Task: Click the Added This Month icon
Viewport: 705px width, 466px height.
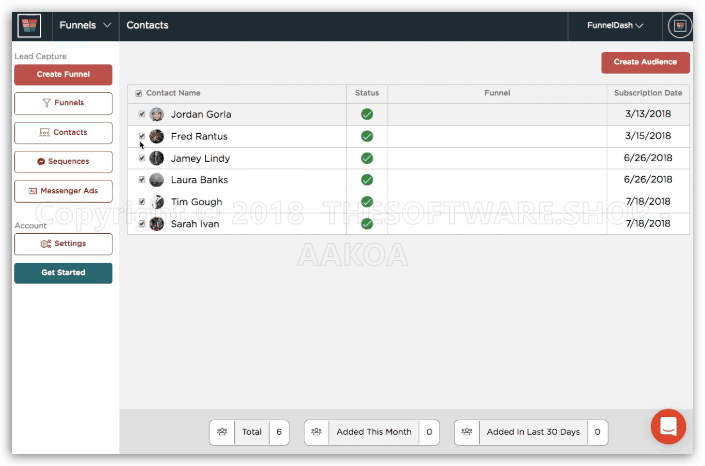Action: 317,432
